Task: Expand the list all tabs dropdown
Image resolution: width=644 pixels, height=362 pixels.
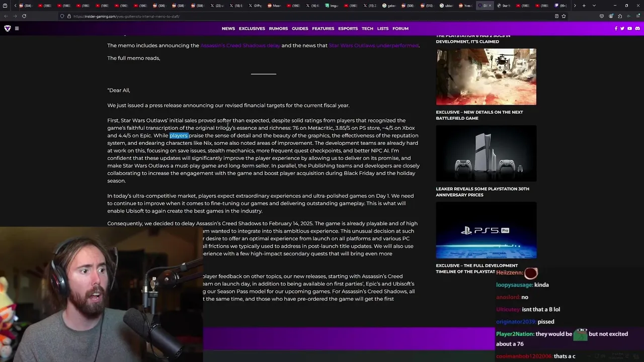Action: point(594,6)
